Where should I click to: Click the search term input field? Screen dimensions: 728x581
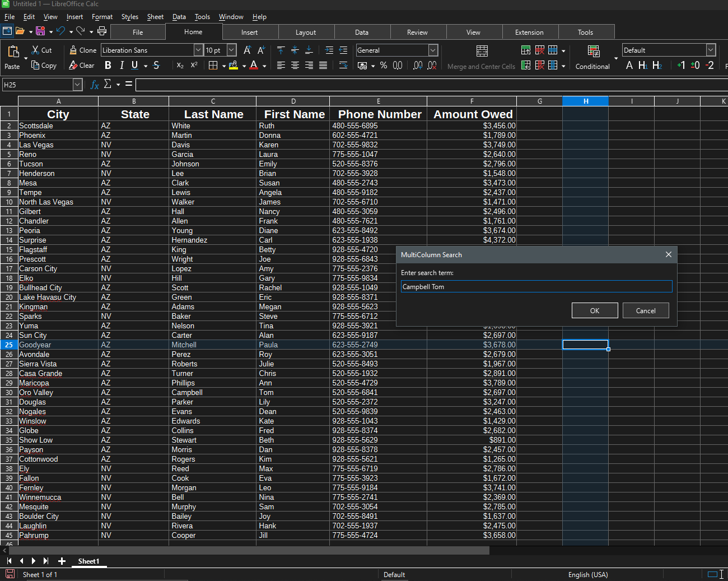tap(536, 286)
